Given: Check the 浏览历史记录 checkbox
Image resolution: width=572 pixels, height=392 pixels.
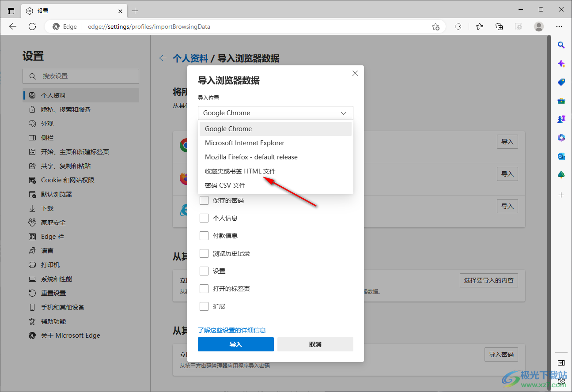Looking at the screenshot, I should pos(204,253).
